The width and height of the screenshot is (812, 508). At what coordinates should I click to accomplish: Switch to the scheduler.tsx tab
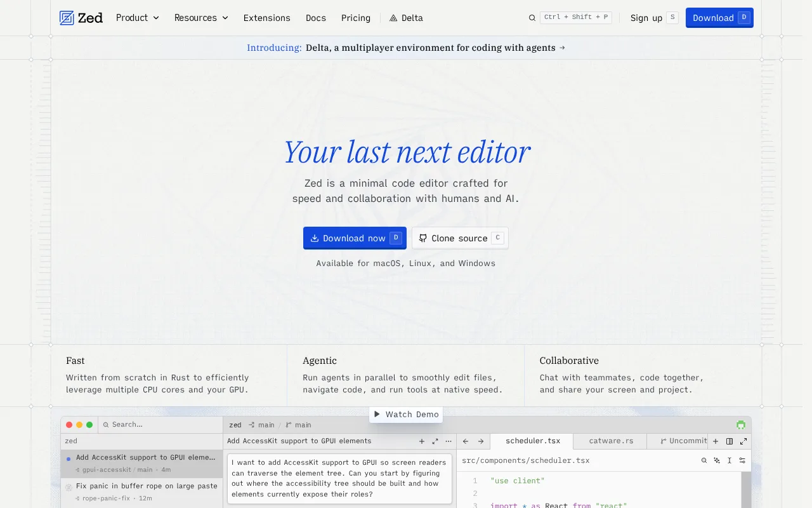click(x=533, y=441)
